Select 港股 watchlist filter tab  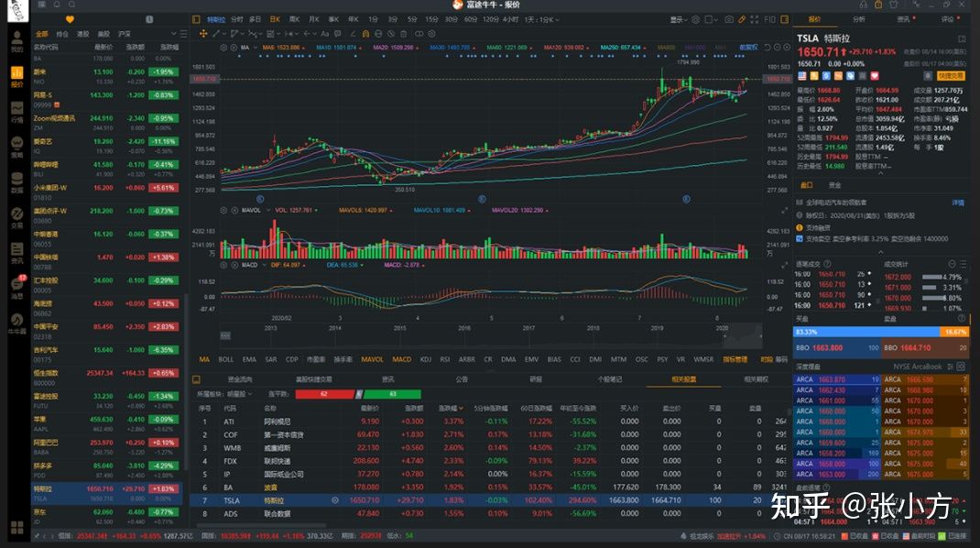[82, 34]
